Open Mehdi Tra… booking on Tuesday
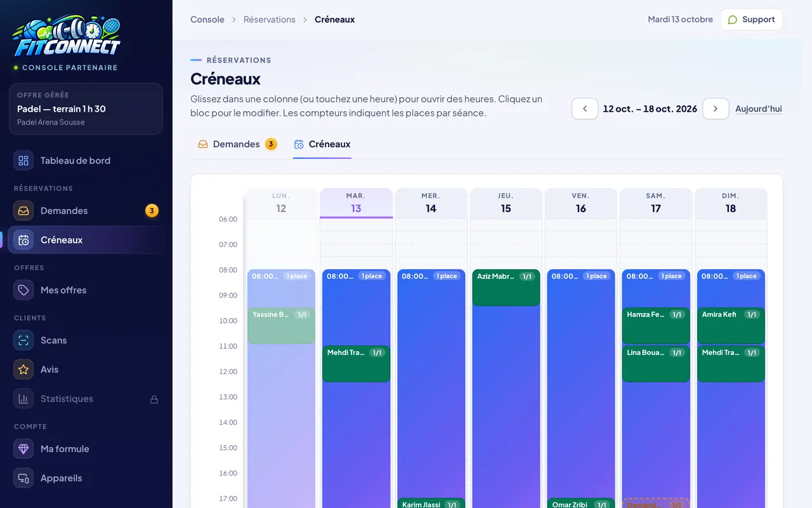This screenshot has height=508, width=812. pyautogui.click(x=357, y=364)
